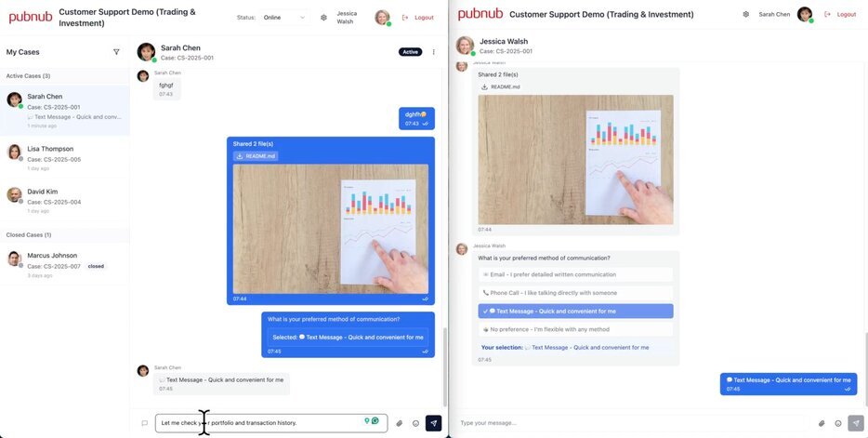The image size is (868, 438).
Task: Click the agent chat vertical scrollbar
Action: tap(444, 367)
